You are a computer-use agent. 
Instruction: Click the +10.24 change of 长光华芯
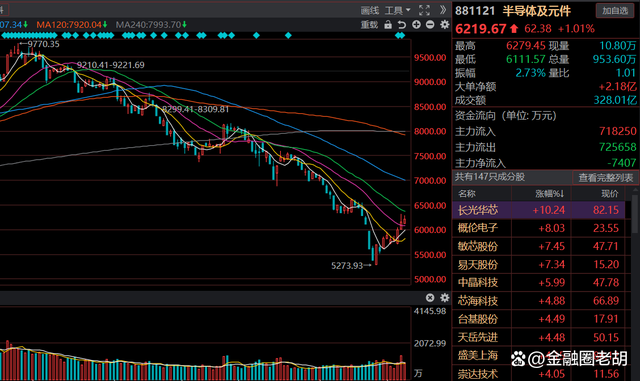coord(549,210)
